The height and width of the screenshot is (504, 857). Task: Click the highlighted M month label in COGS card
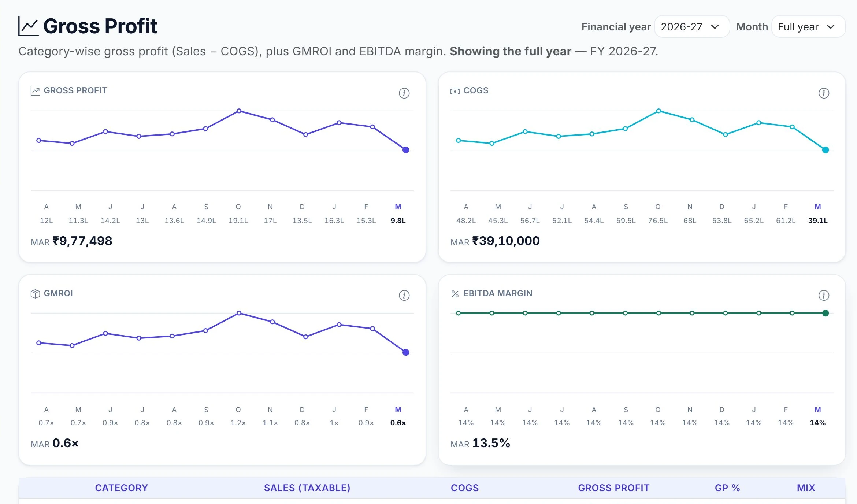818,207
